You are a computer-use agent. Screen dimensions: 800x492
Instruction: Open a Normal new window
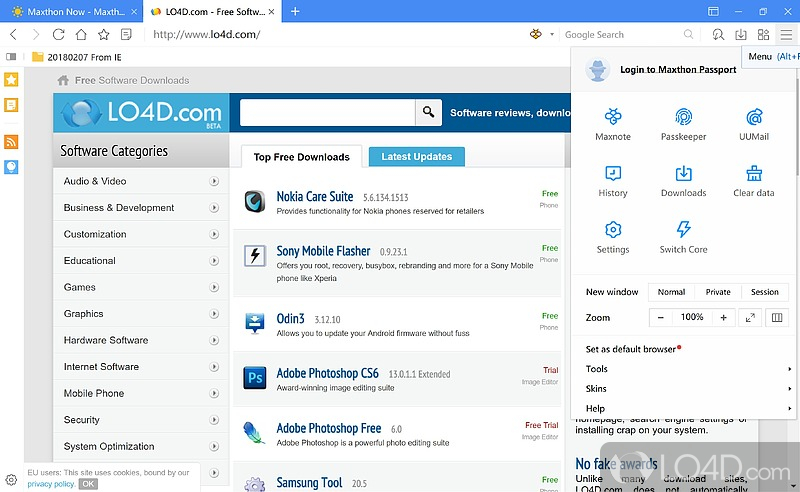click(x=671, y=292)
